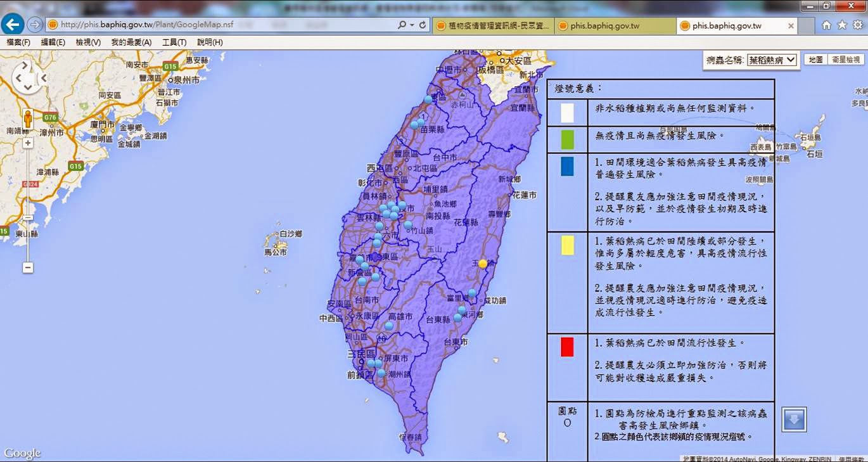The image size is (868, 462).
Task: Click the 無疫情且尚無疫情發生風險 legend text
Action: [661, 136]
